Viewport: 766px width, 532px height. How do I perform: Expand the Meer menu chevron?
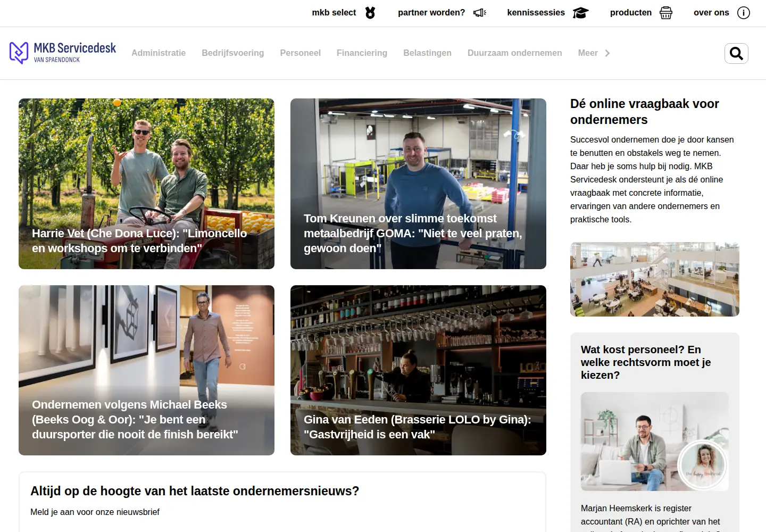click(607, 53)
